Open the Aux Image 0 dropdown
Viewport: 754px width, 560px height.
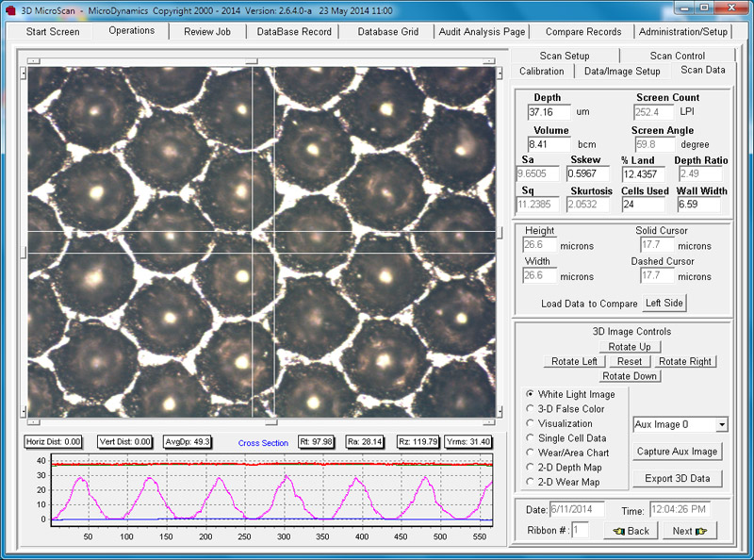(721, 425)
